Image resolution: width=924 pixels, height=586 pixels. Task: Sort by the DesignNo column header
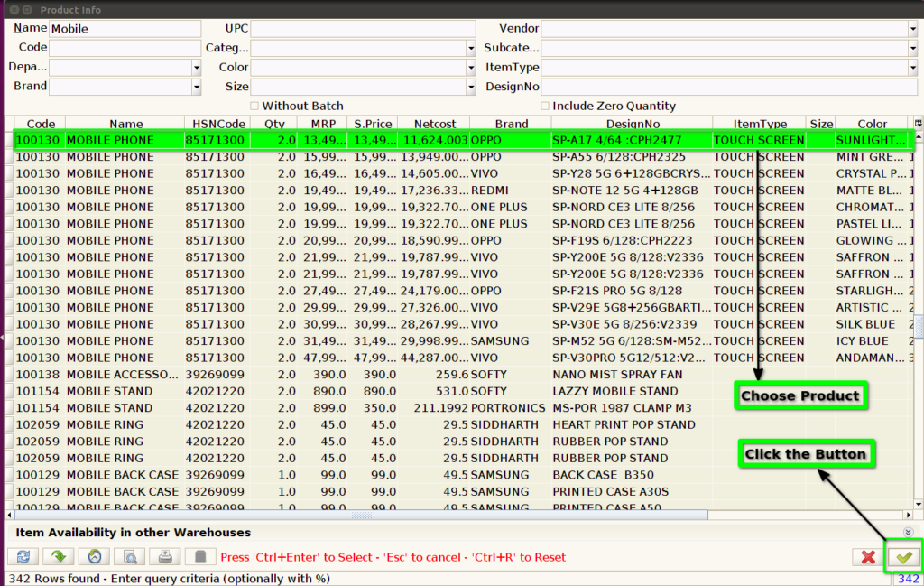click(633, 123)
